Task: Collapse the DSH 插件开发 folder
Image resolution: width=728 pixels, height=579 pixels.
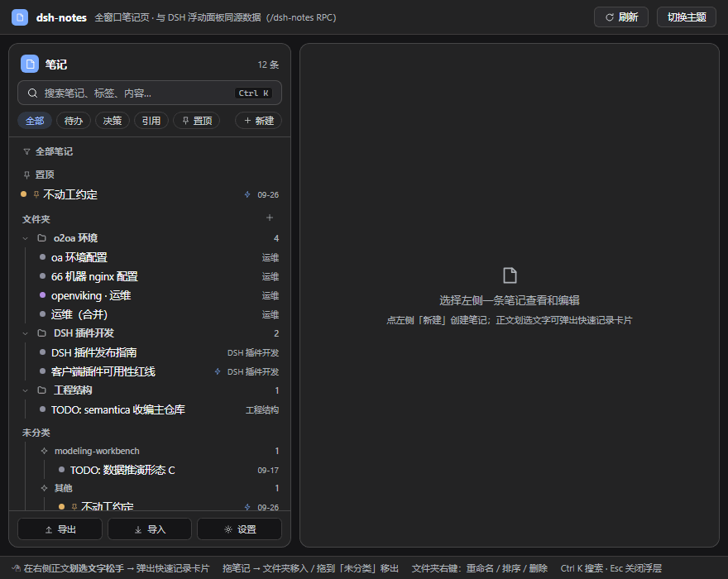Action: click(26, 333)
